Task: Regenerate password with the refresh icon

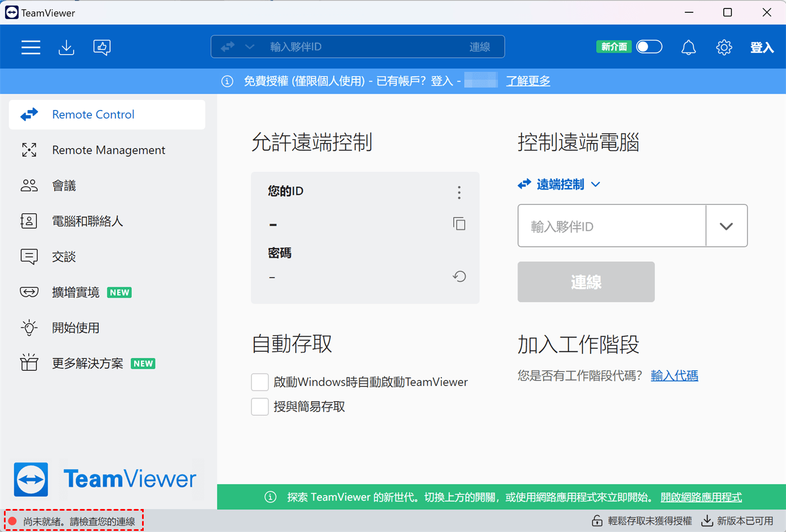Action: coord(459,276)
